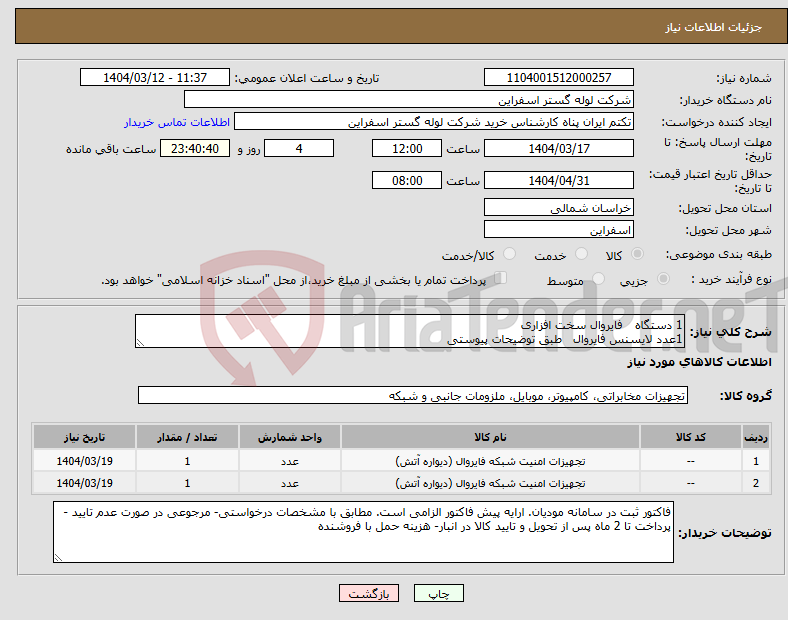Screen dimensions: 788x620
Task: Click the resize grip of the buyer notes textarea
Action: (x=58, y=558)
